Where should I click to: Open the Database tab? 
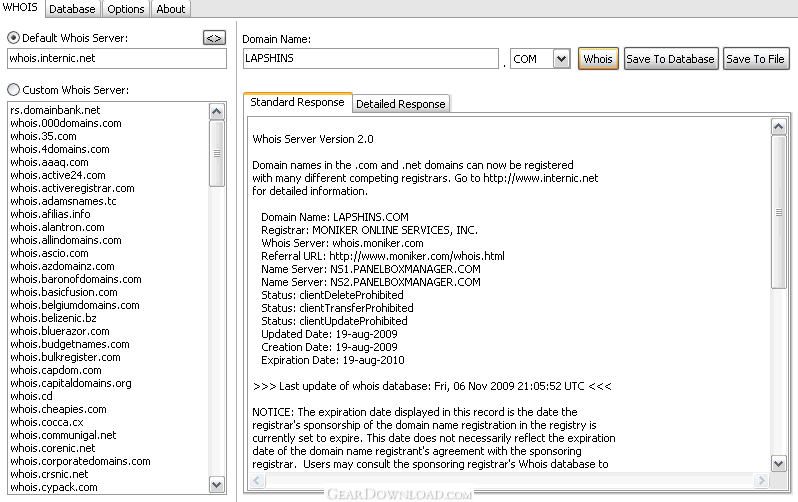pos(72,9)
